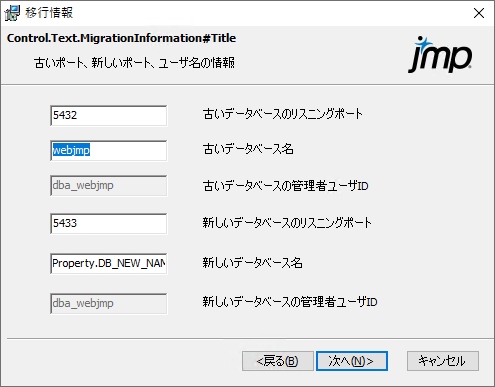Click the window title 移行情報
The image size is (495, 387).
click(x=49, y=13)
